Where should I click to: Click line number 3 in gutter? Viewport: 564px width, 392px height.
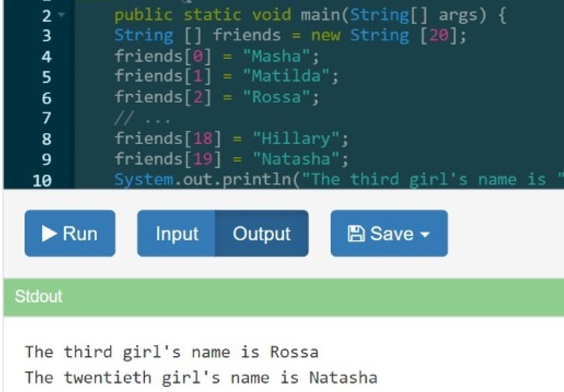[46, 36]
